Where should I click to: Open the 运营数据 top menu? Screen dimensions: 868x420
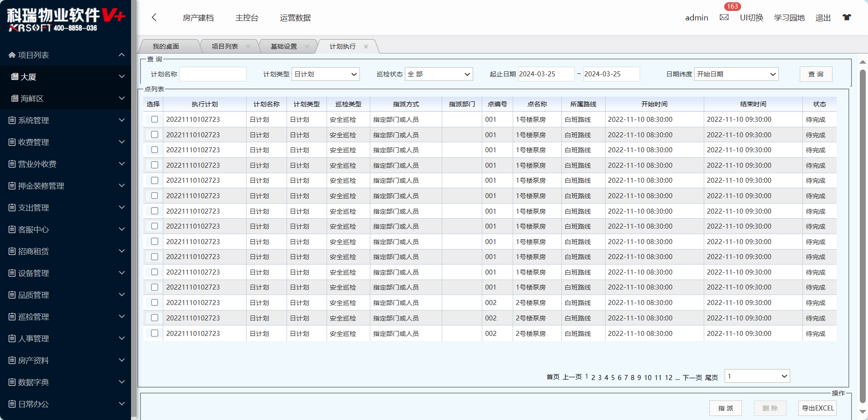[x=295, y=18]
